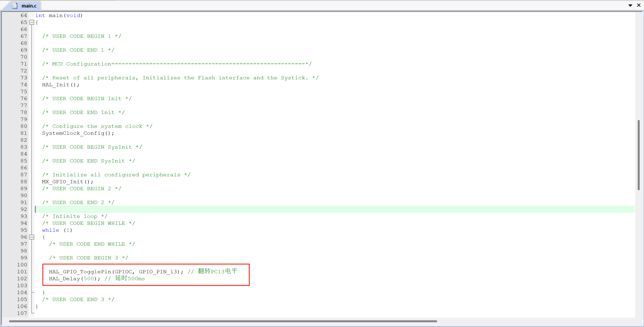Image resolution: width=644 pixels, height=327 pixels.
Task: Collapse the main function fold at line 65
Action: point(32,23)
